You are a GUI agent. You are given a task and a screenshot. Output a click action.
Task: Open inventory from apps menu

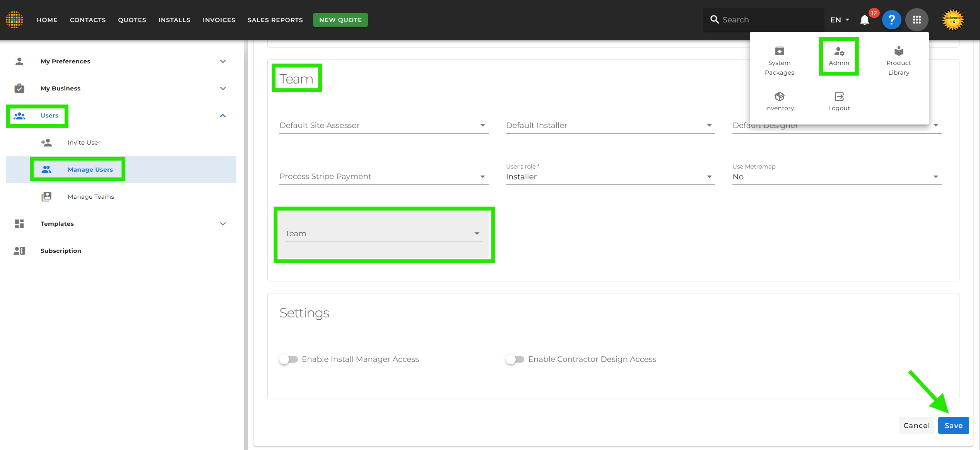(x=779, y=101)
